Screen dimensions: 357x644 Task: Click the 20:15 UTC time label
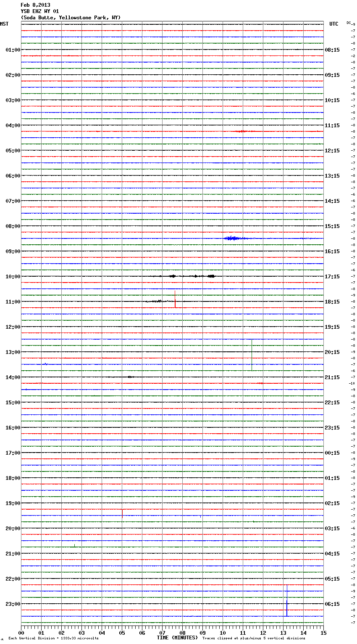332,352
